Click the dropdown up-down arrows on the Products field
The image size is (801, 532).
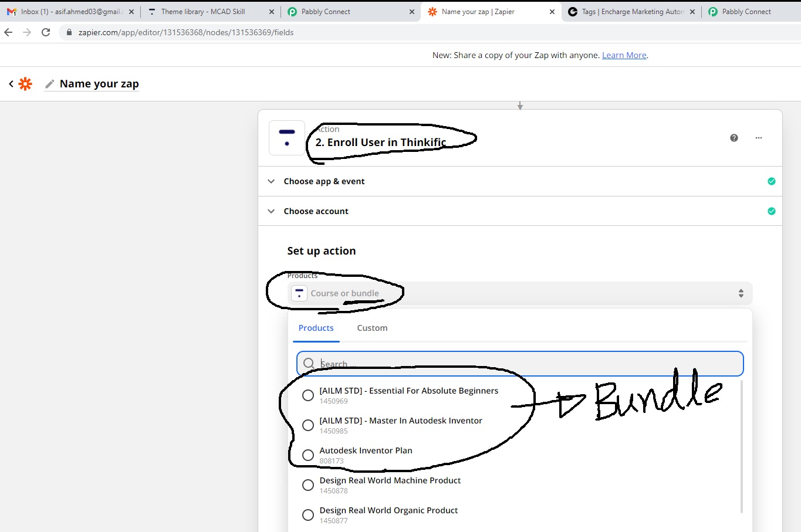pos(741,293)
